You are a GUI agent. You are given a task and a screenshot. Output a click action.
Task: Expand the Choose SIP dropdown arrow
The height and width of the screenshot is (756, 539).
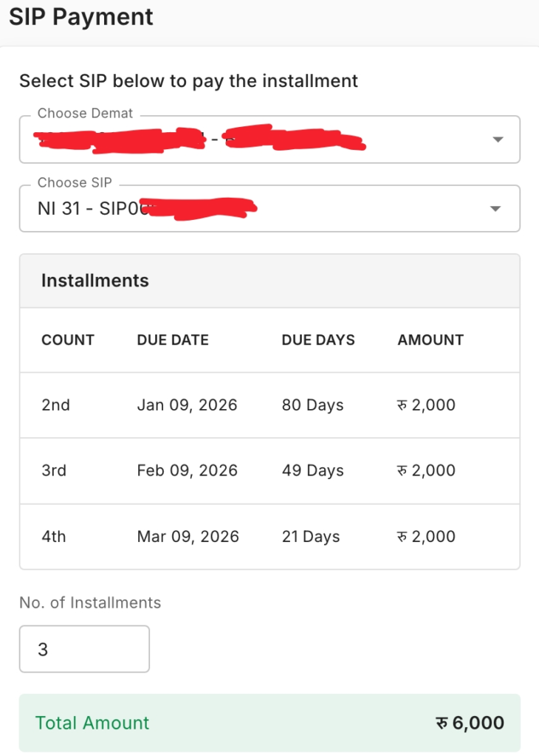pyautogui.click(x=495, y=209)
